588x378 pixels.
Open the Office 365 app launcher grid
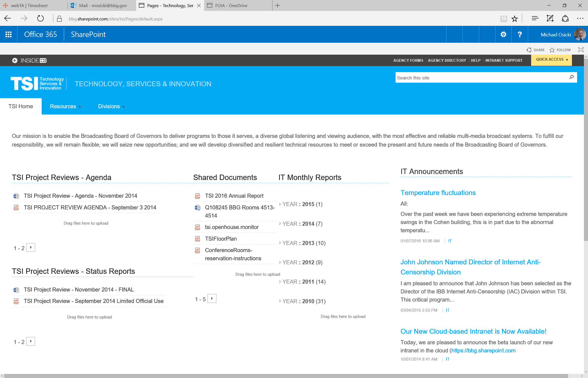click(x=8, y=34)
